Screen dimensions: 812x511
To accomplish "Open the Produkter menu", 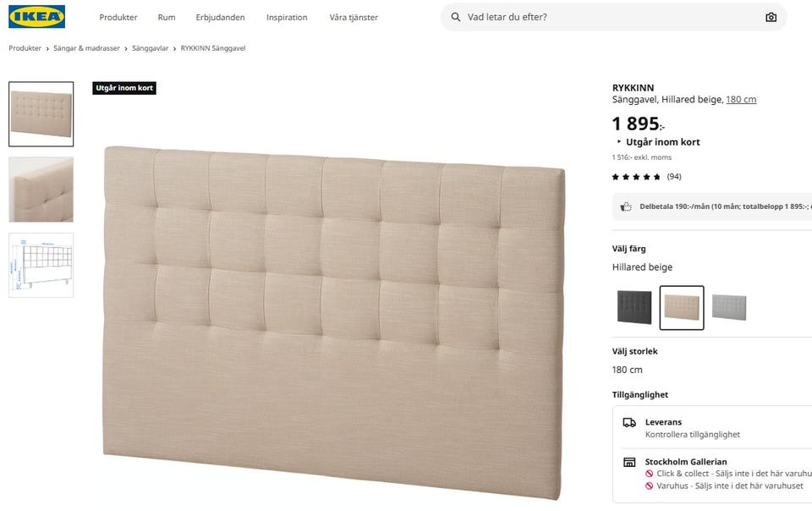I will [x=118, y=17].
